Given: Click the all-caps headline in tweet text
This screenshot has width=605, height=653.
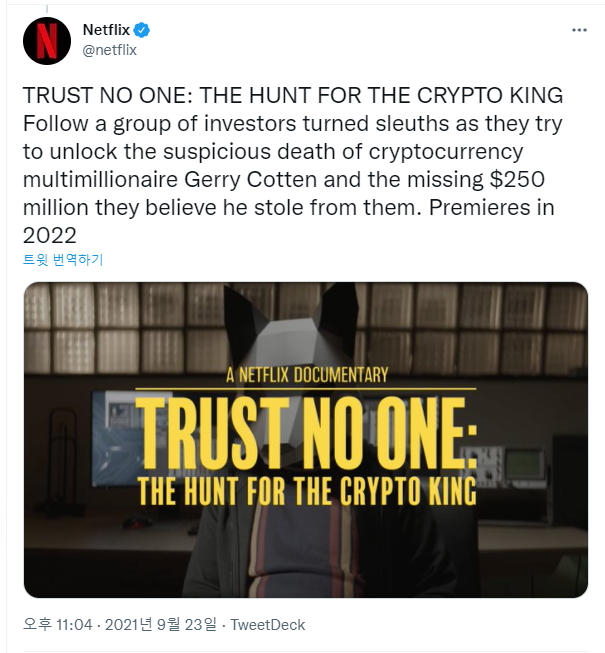Looking at the screenshot, I should [292, 95].
